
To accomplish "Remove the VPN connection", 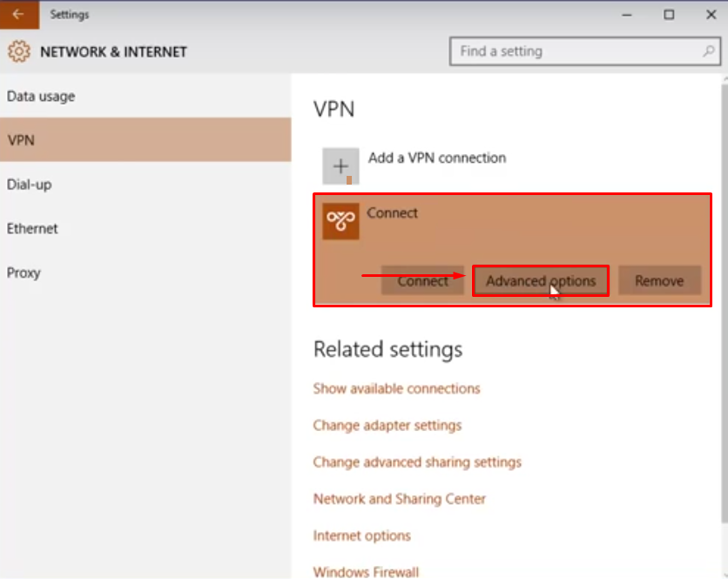I will [659, 280].
